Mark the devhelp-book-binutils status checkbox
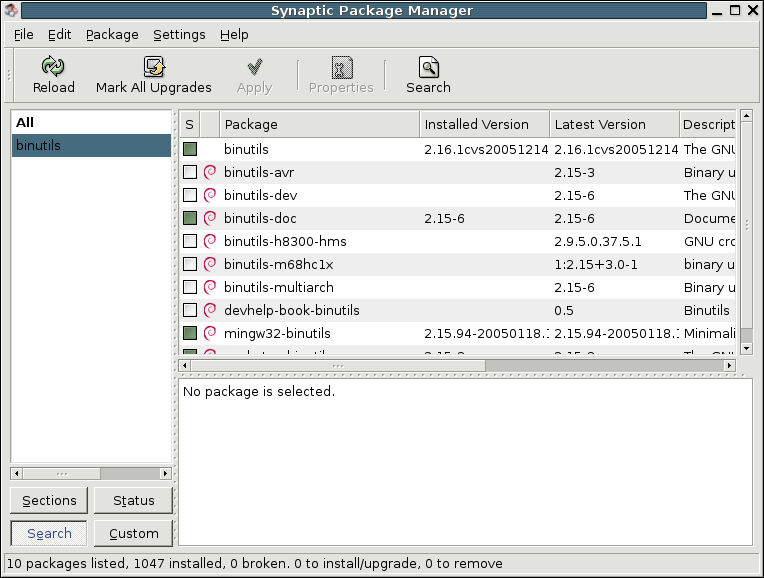 pos(190,310)
